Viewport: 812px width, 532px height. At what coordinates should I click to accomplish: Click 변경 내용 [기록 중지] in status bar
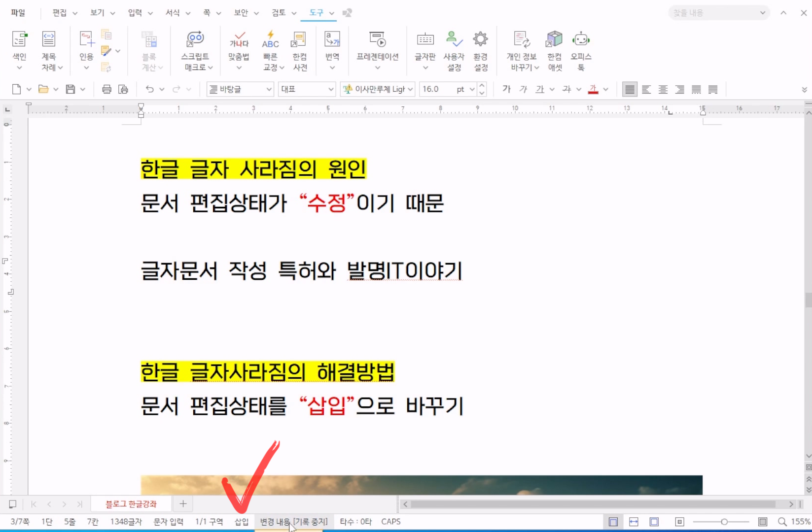[294, 522]
